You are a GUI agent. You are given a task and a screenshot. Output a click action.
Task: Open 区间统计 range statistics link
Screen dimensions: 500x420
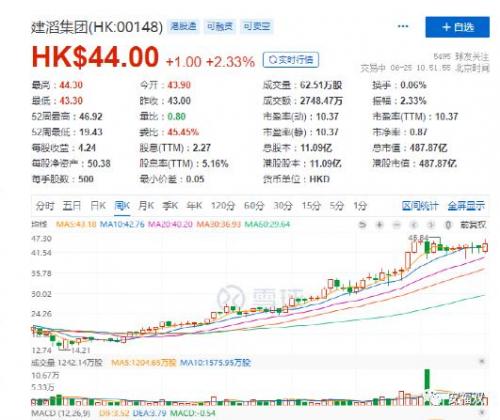pyautogui.click(x=420, y=206)
